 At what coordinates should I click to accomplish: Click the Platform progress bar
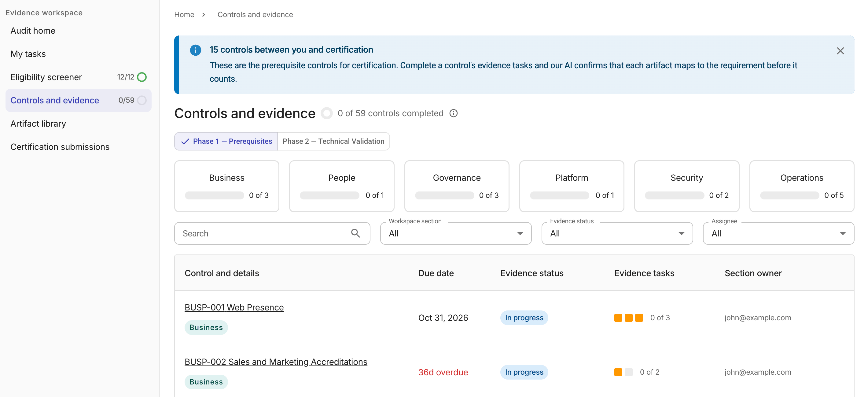[559, 195]
